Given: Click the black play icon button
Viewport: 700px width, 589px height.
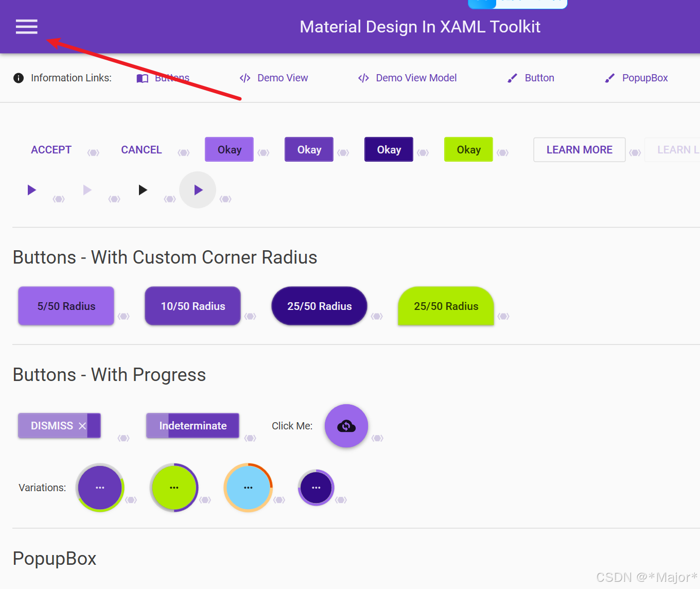Looking at the screenshot, I should tap(143, 190).
